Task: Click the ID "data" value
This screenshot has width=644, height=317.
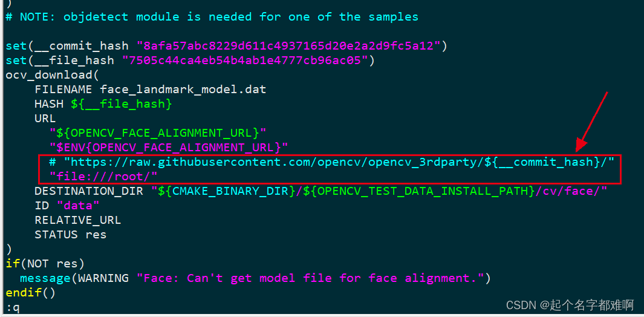Action: coord(77,206)
